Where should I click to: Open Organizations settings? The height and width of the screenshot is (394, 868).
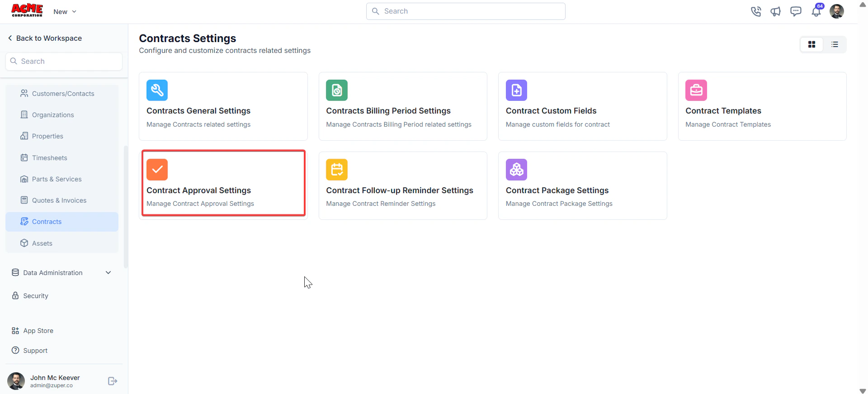click(62, 115)
